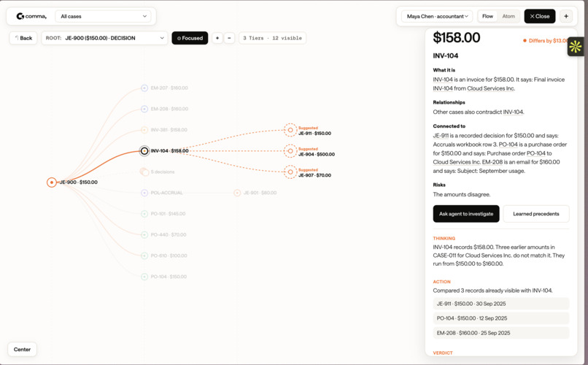Increase tiers with the plus stepper

[x=217, y=38]
